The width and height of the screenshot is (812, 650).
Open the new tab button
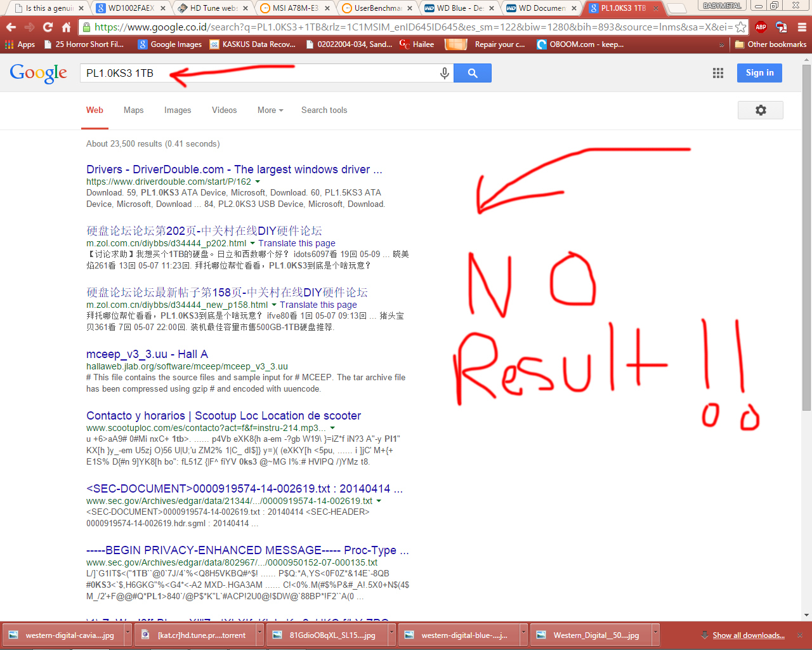click(x=676, y=8)
